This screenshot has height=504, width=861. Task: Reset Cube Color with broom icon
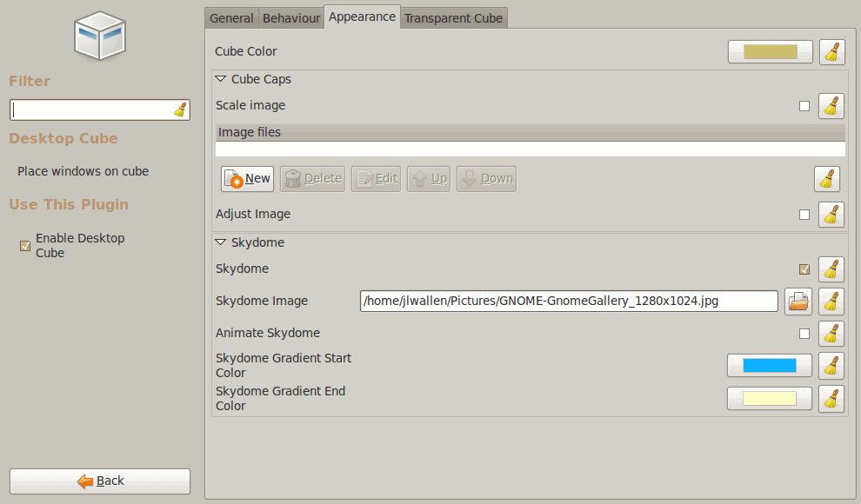point(832,52)
